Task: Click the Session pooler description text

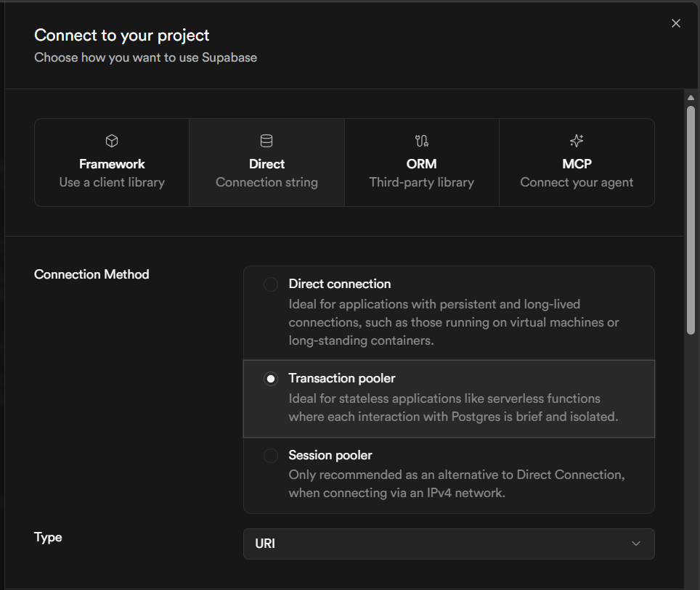Action: tap(456, 484)
